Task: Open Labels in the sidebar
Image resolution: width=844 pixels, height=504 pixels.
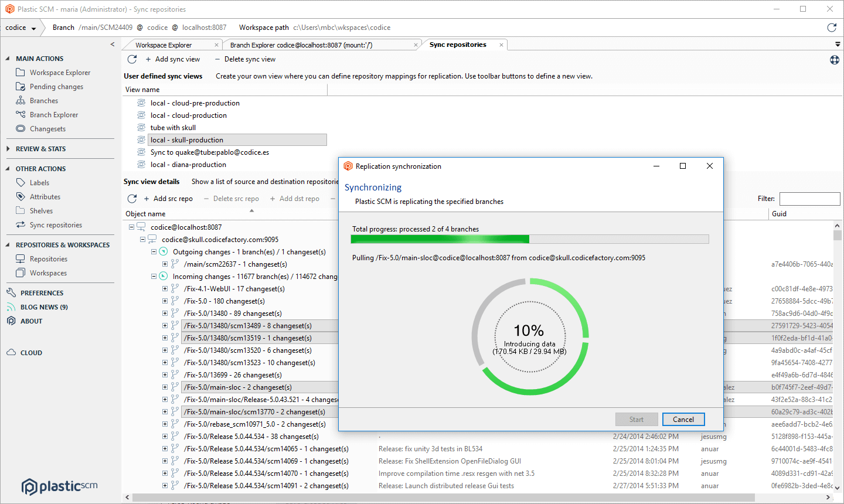Action: (39, 183)
